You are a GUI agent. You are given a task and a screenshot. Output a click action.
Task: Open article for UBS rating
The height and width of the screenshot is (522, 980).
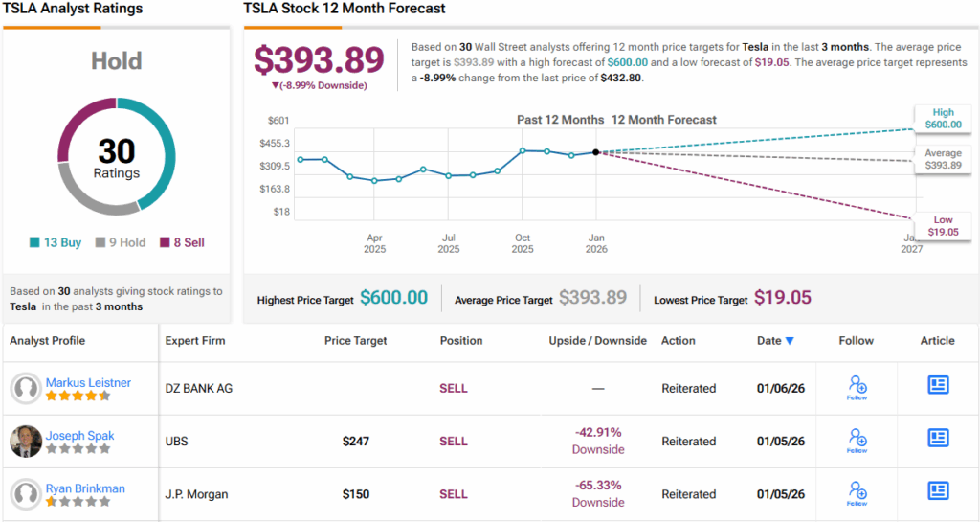[938, 439]
